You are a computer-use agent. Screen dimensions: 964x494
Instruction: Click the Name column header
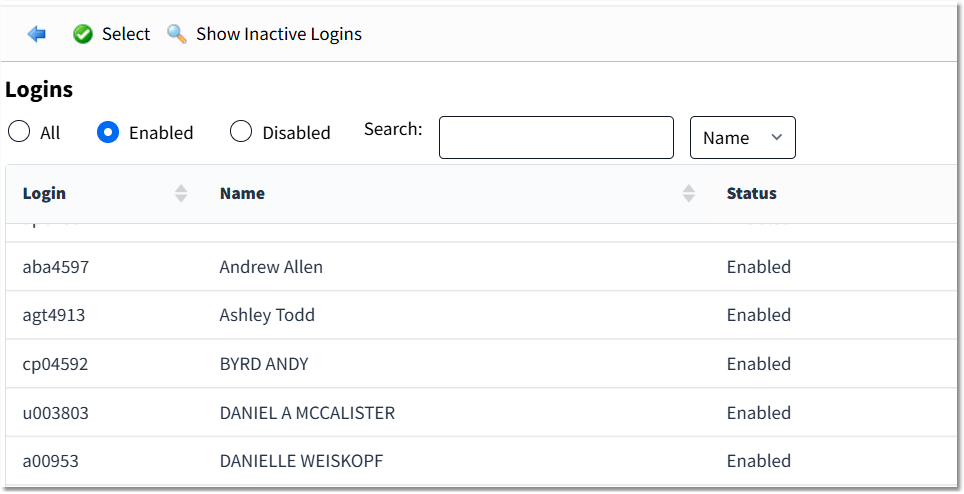pyautogui.click(x=242, y=193)
